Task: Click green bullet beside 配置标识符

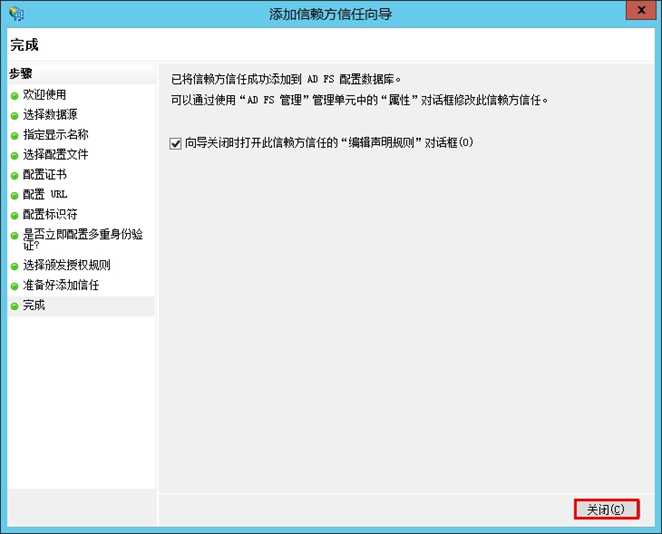Action: tap(14, 216)
